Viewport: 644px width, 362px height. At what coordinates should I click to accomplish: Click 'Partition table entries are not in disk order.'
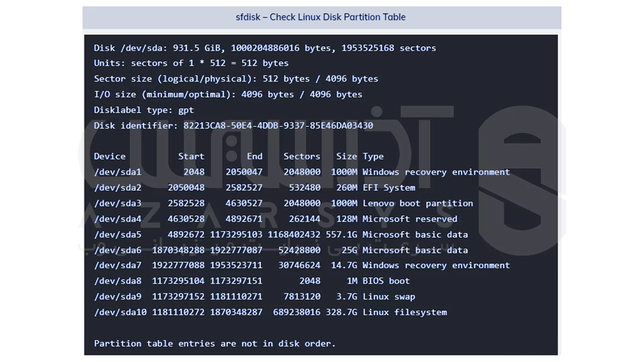point(215,344)
